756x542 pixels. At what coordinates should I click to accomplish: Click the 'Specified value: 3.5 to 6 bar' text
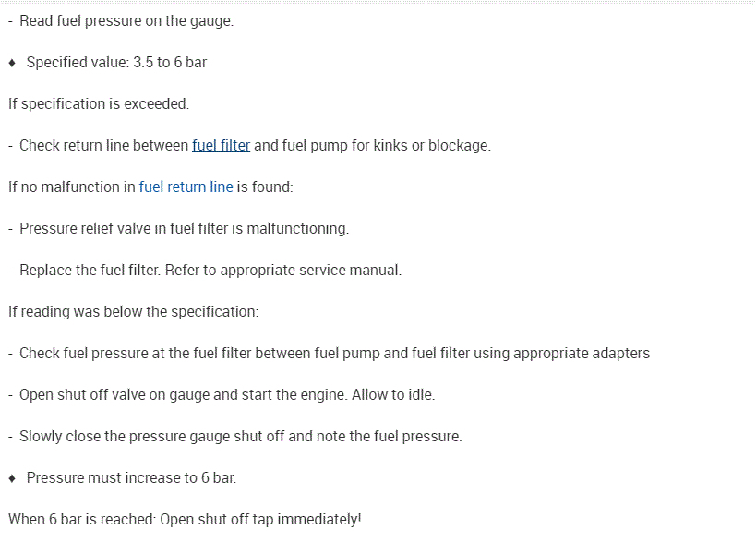tap(116, 62)
